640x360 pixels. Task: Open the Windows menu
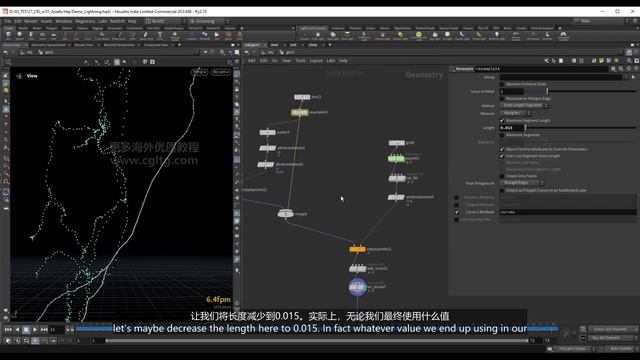click(64, 21)
